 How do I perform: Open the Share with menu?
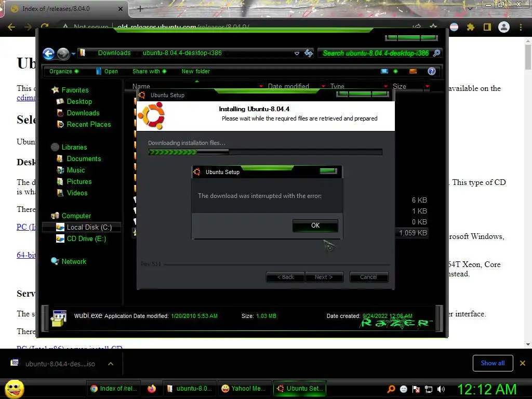click(149, 71)
